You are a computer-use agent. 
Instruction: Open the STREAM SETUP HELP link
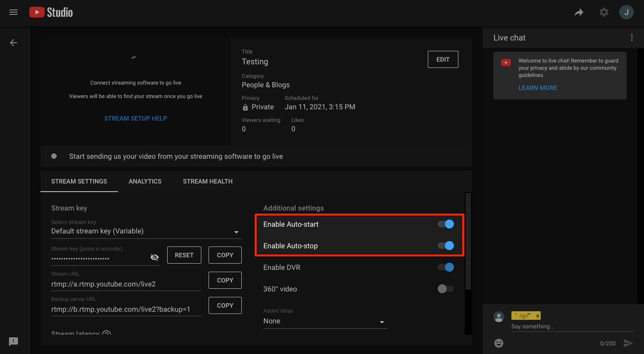[135, 118]
